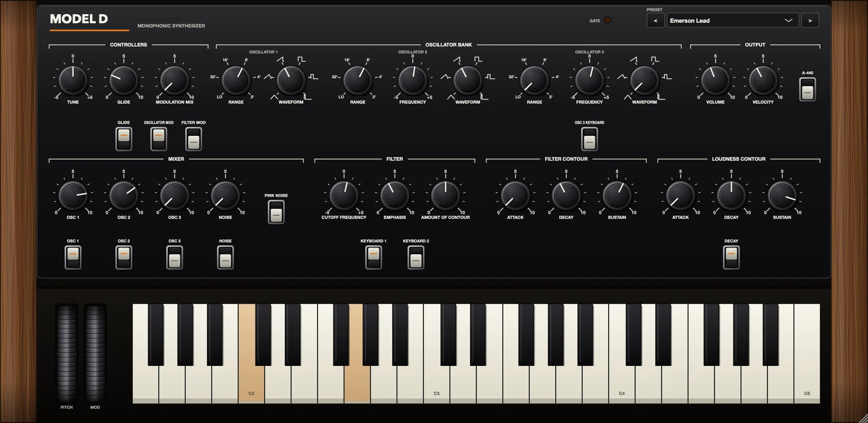The width and height of the screenshot is (868, 423).
Task: Click the Oscillator 1 Range knob
Action: tap(236, 80)
